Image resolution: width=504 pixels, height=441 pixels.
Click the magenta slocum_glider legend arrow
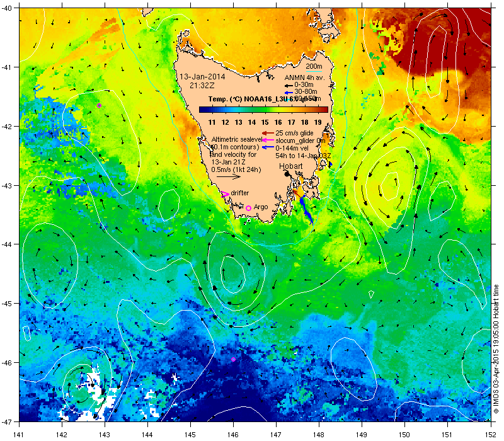tap(268, 140)
